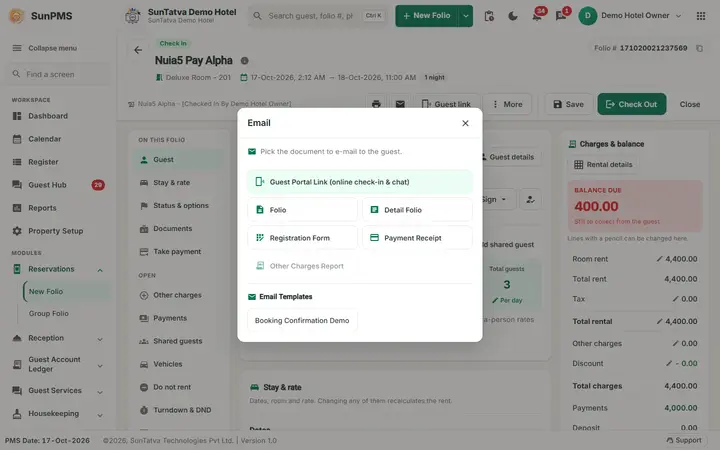720x450 pixels.
Task: Jump to Guest section of folio
Action: coord(179,160)
